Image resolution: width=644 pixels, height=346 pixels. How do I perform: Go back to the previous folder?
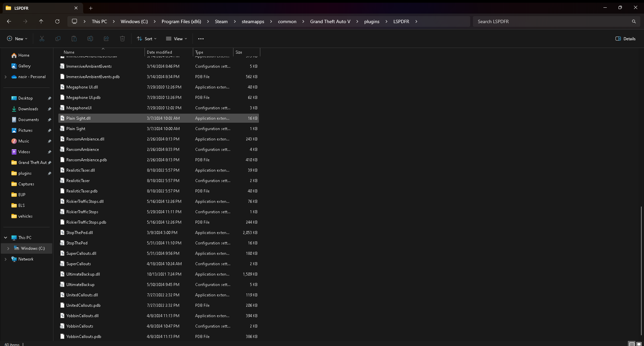point(9,21)
